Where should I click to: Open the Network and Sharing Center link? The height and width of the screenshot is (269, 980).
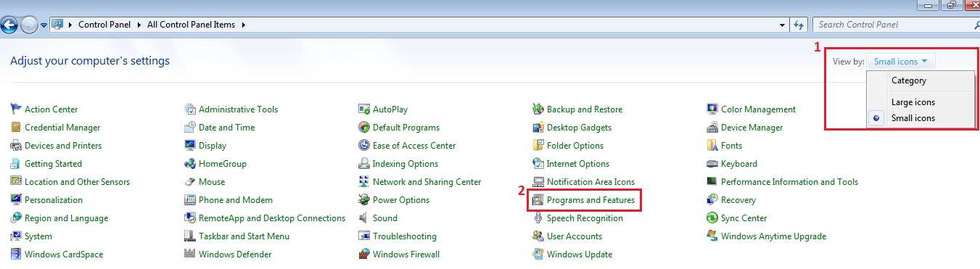tap(427, 182)
